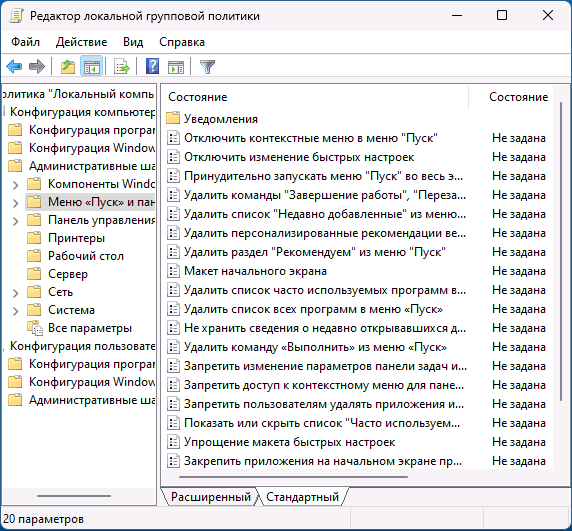The image size is (572, 531).
Task: Select policy Отключить контекстные меню в меню "Пуск"
Action: pyautogui.click(x=310, y=138)
